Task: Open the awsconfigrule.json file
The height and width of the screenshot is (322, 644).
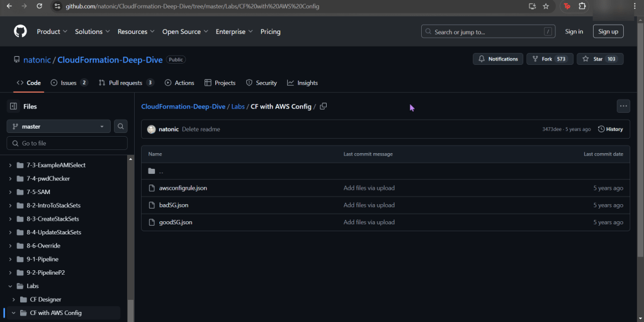Action: click(x=183, y=188)
